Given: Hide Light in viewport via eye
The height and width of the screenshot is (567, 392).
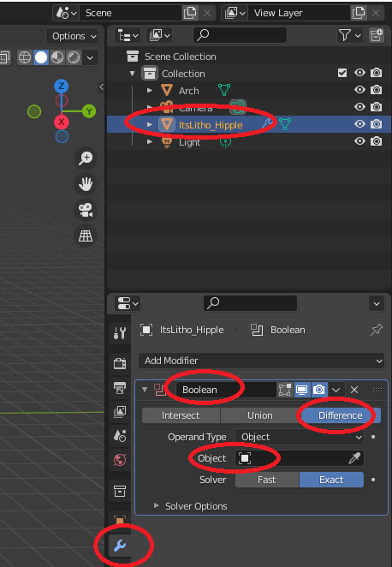Looking at the screenshot, I should 359,140.
